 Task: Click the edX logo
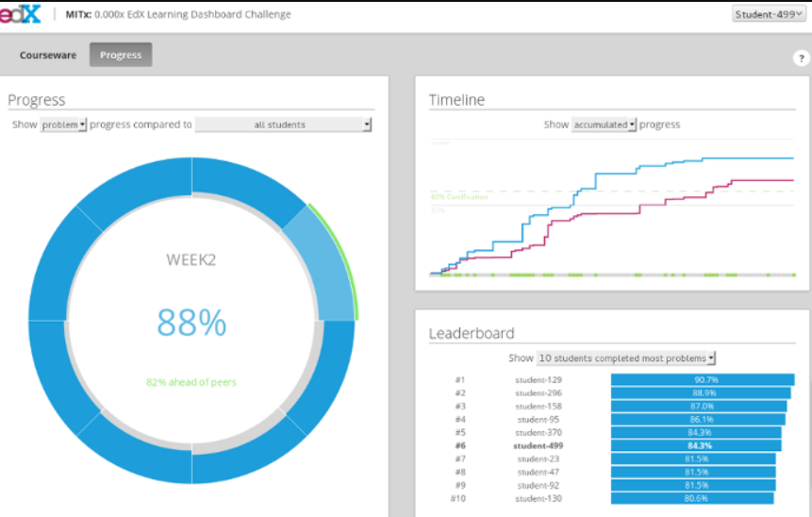pos(20,14)
